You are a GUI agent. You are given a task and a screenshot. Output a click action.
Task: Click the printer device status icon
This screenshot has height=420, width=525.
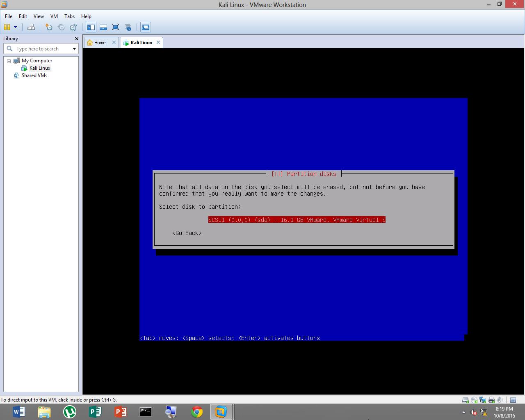click(491, 400)
